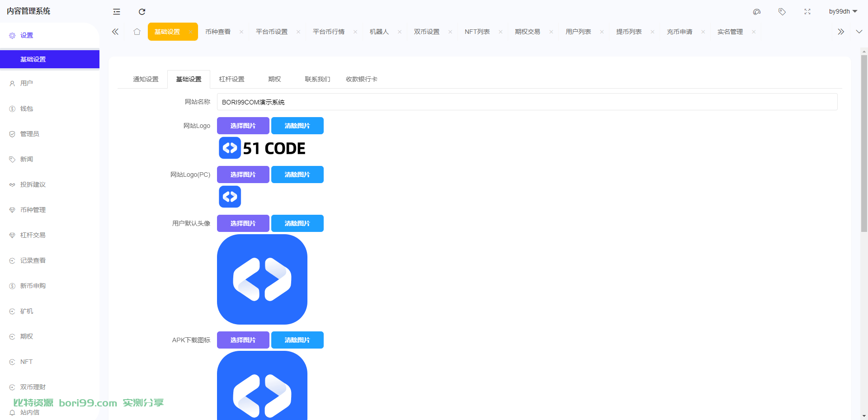The height and width of the screenshot is (420, 868).
Task: Open 期权 in the sidebar
Action: [50, 336]
